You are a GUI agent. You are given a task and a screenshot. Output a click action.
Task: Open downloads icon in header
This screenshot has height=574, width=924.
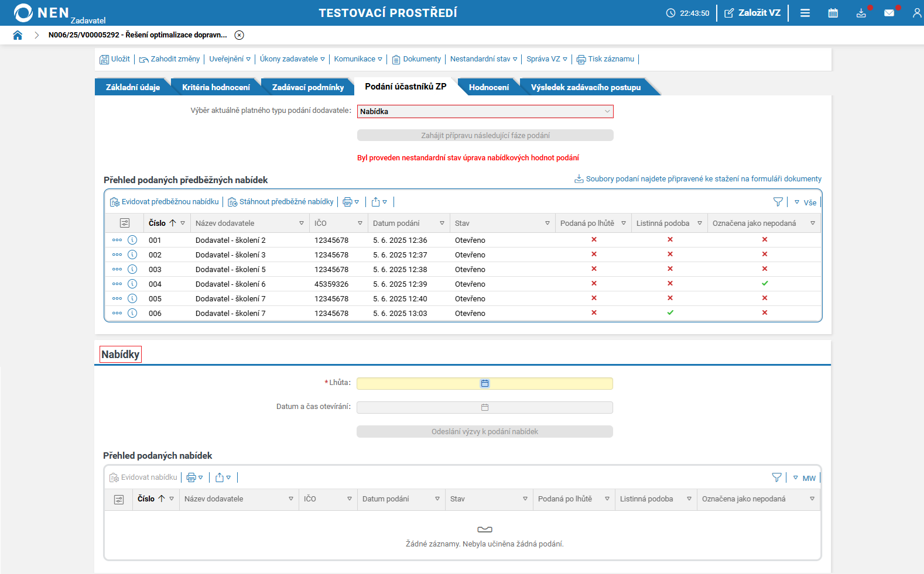pyautogui.click(x=861, y=13)
